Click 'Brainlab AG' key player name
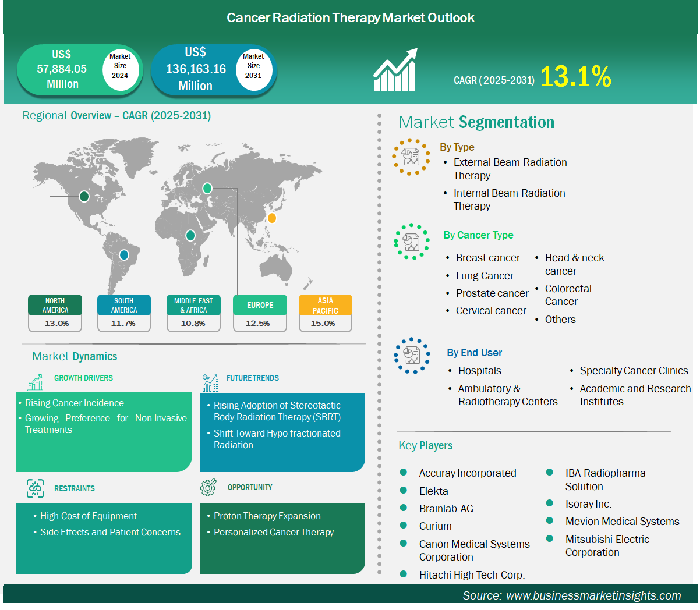Image resolution: width=700 pixels, height=610 pixels. (x=446, y=508)
